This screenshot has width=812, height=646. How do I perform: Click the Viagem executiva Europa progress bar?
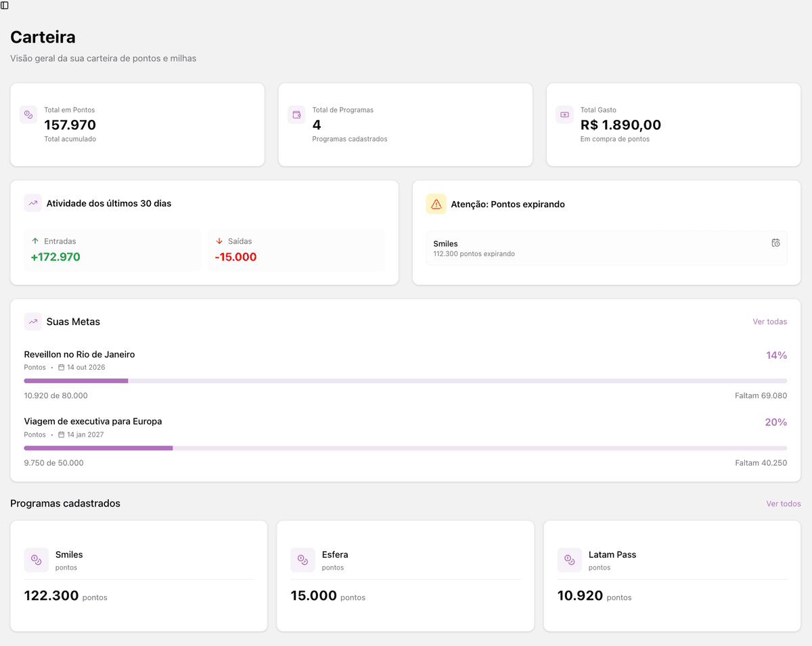tap(406, 448)
